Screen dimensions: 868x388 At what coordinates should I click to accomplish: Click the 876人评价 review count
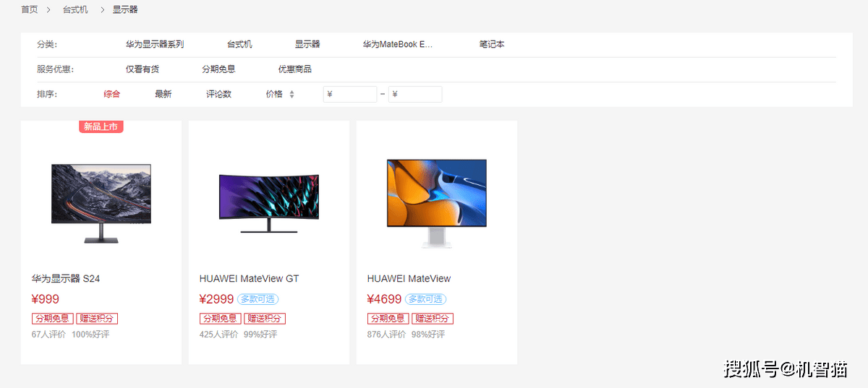387,335
